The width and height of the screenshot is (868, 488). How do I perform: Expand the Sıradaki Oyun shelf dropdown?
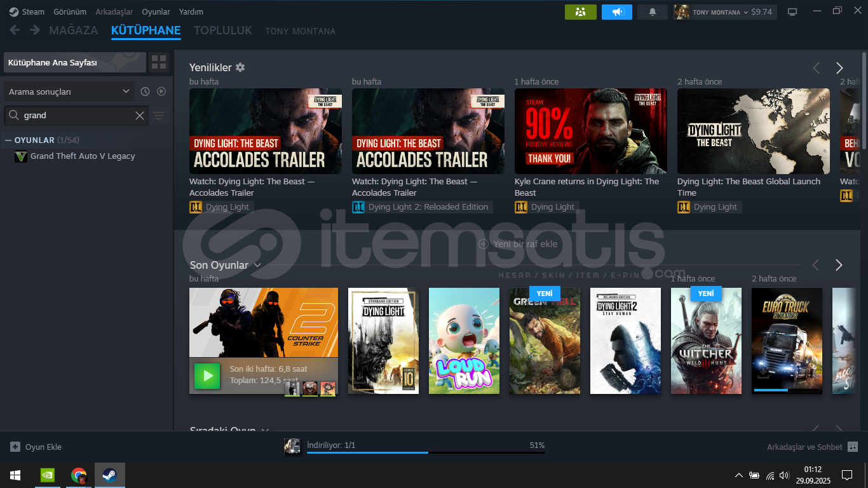click(x=265, y=430)
